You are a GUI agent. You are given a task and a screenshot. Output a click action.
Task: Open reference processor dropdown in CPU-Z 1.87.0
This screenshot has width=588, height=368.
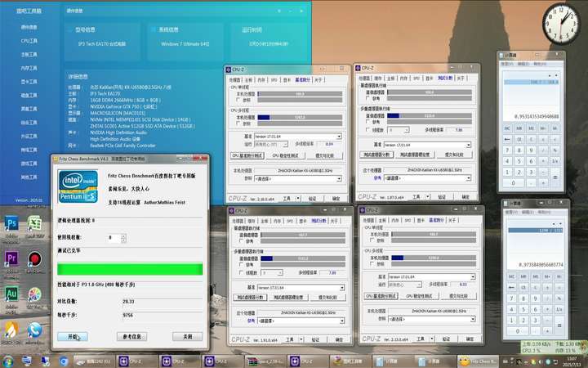[427, 178]
